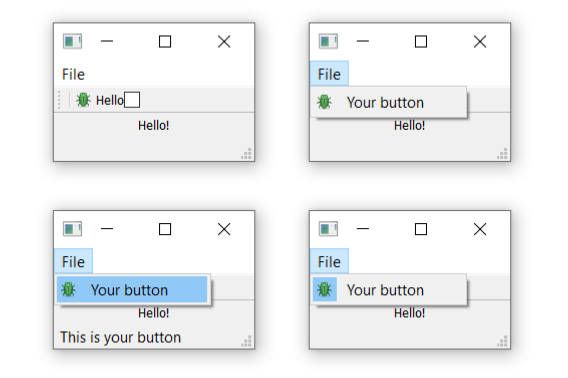Click the bug icon in the bottom-left window's menu

tap(68, 290)
